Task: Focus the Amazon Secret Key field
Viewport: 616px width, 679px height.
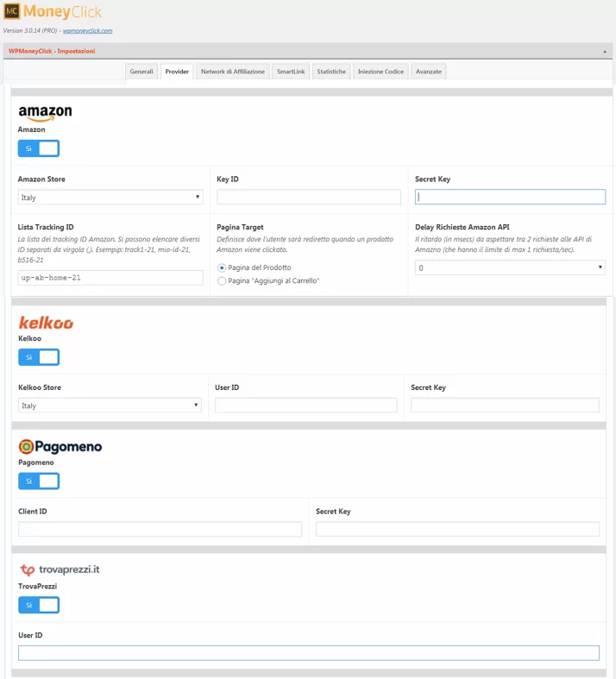Action: tap(510, 197)
